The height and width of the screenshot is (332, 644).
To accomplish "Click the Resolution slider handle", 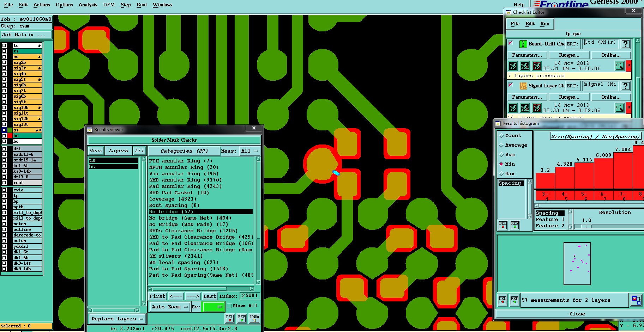I will coord(586,226).
